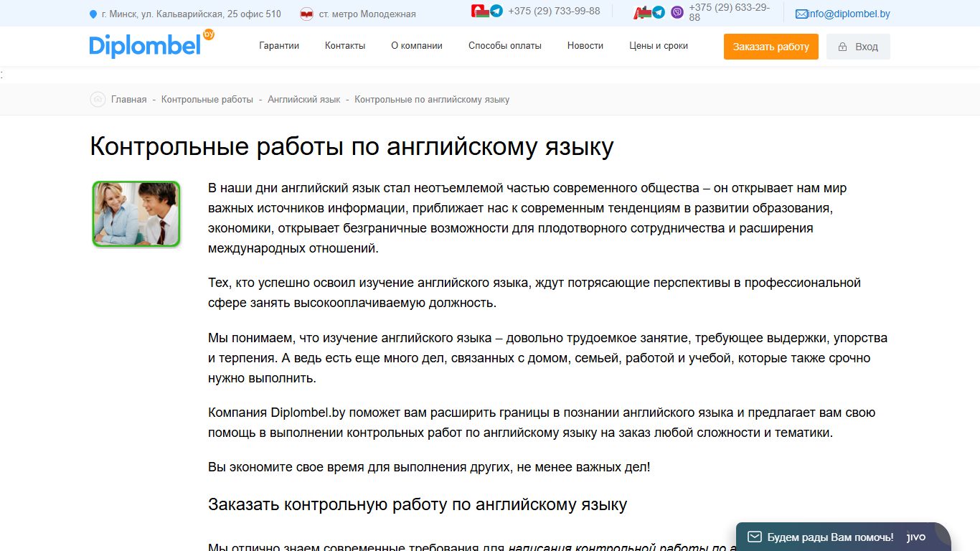Open Telegram icon next to 733-99-88 number
This screenshot has height=551, width=980.
tap(496, 11)
